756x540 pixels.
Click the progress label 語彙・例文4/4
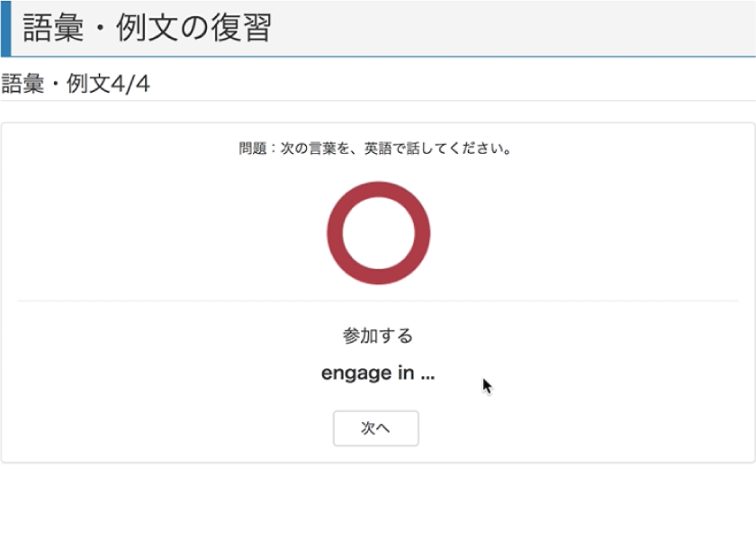coord(76,84)
